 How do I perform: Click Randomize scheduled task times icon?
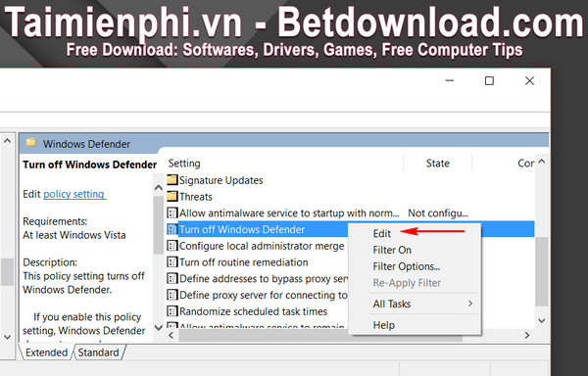172,311
